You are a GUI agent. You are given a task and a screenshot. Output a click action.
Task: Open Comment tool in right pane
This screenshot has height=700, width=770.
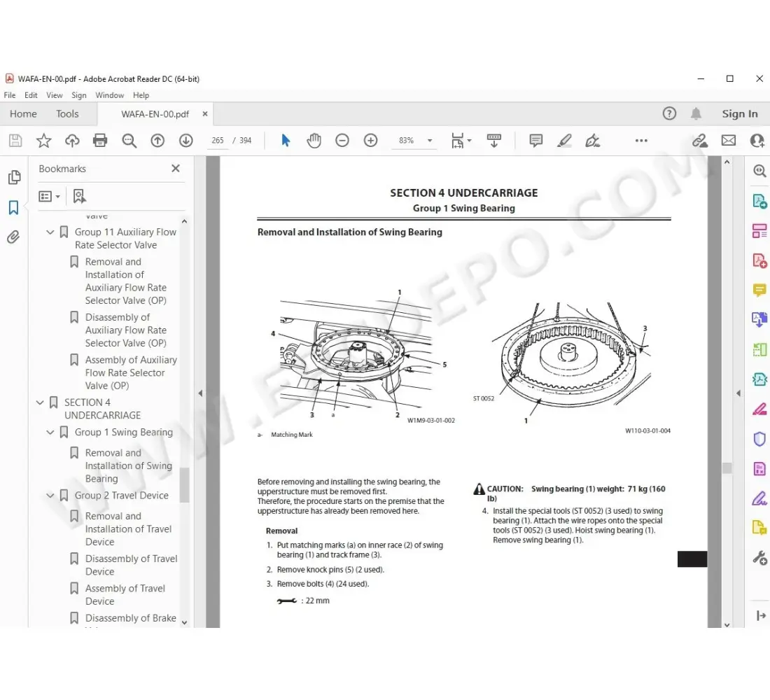tap(759, 290)
